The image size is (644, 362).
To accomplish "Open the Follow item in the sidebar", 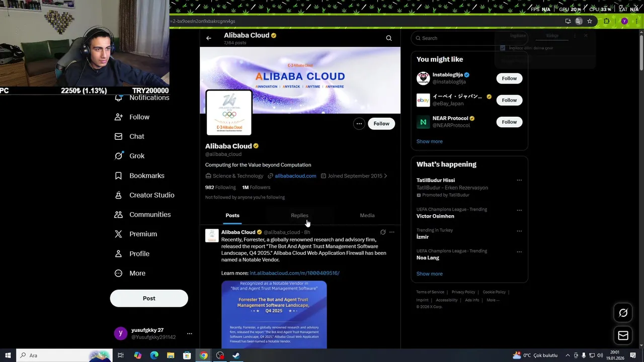I will [x=133, y=117].
